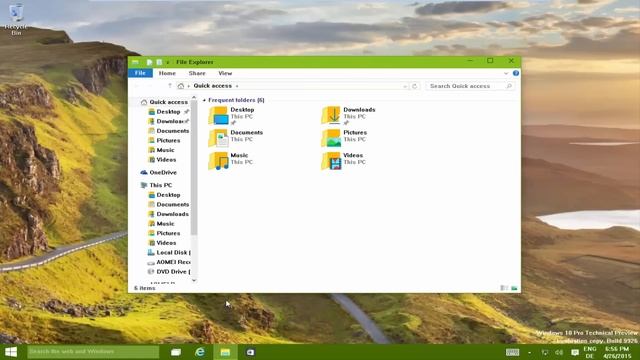Click the refresh button beside address bar
The width and height of the screenshot is (640, 360).
415,86
